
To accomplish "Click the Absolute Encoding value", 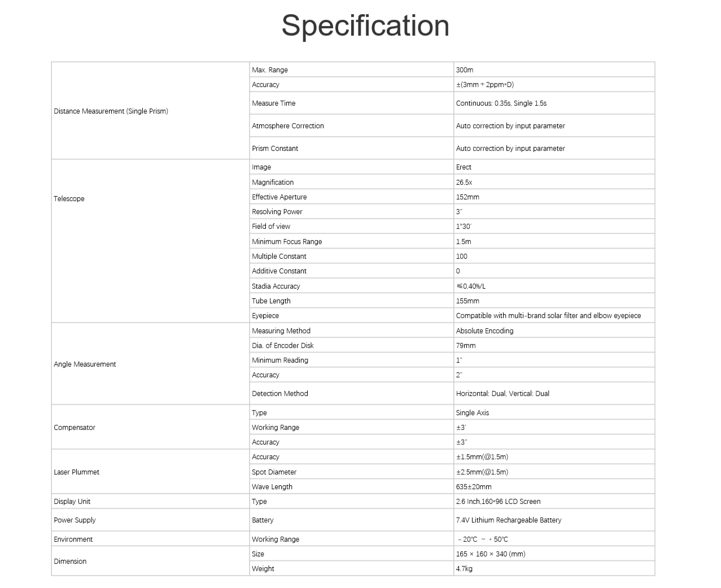I will click(x=484, y=331).
